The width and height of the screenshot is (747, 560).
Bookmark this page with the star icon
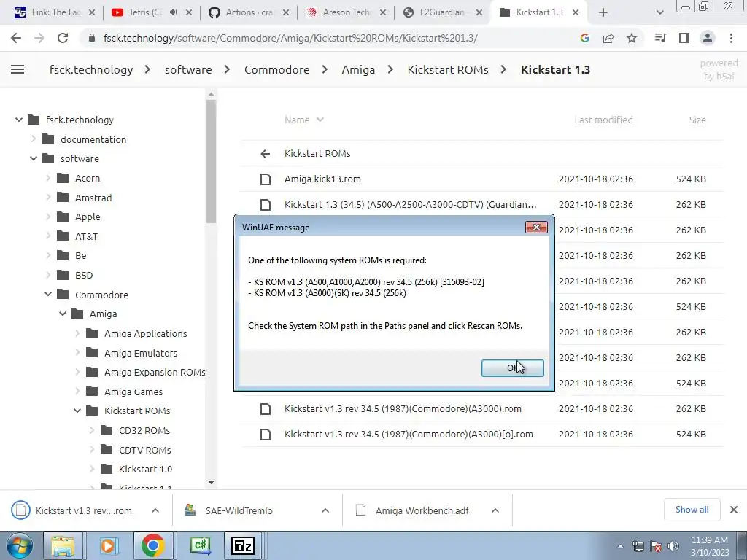click(631, 38)
